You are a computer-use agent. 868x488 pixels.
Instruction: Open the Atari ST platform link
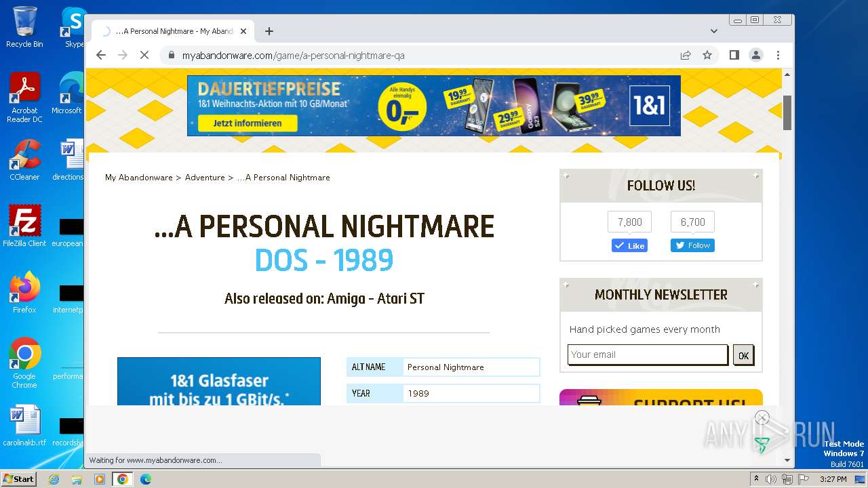(401, 299)
